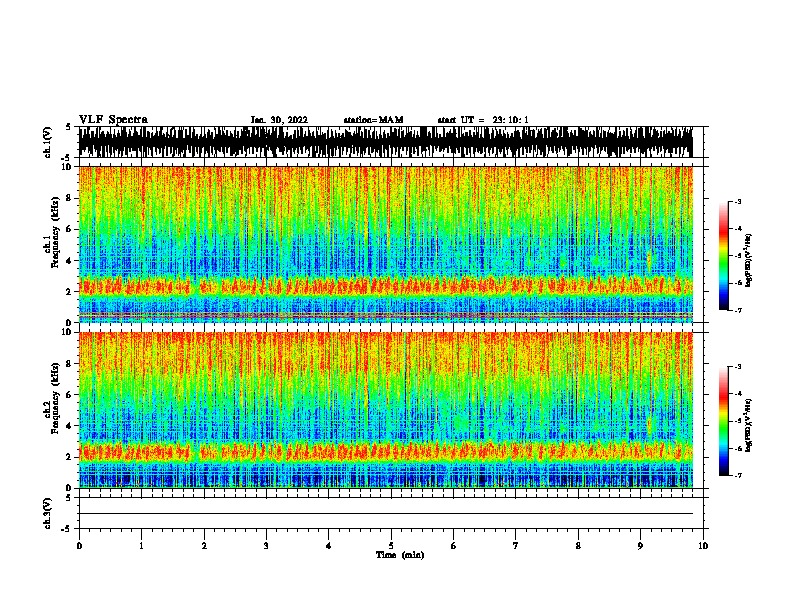Viewport: 792px width, 612px height.
Task: Click time axis tick label "9"
Action: coord(640,546)
